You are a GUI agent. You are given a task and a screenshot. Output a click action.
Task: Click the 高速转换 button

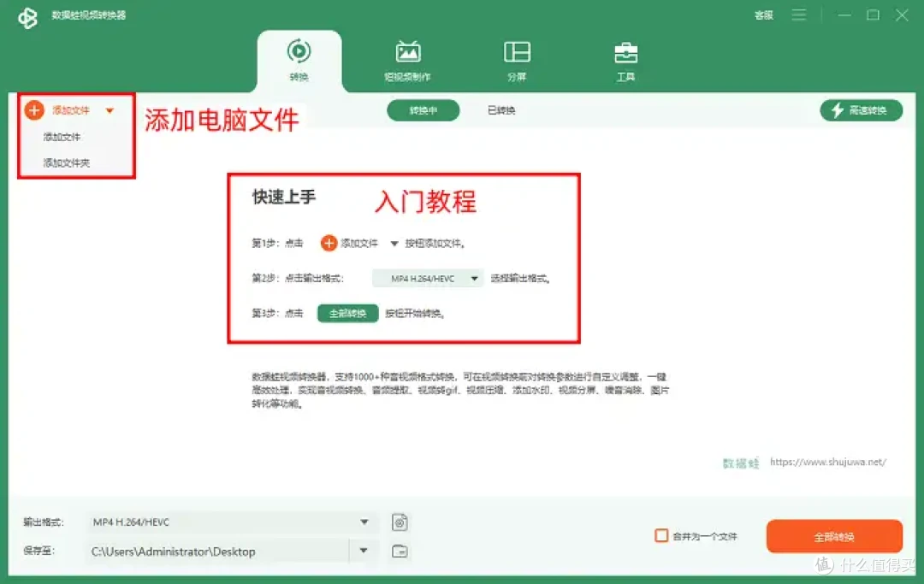click(x=861, y=110)
